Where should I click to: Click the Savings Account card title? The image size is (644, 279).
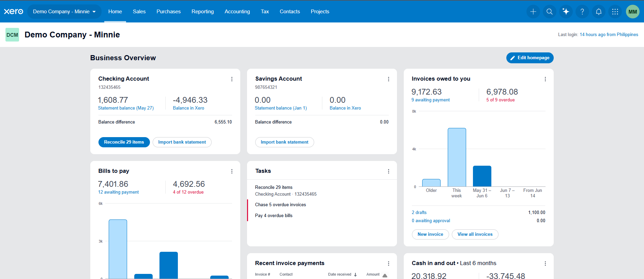pos(278,79)
